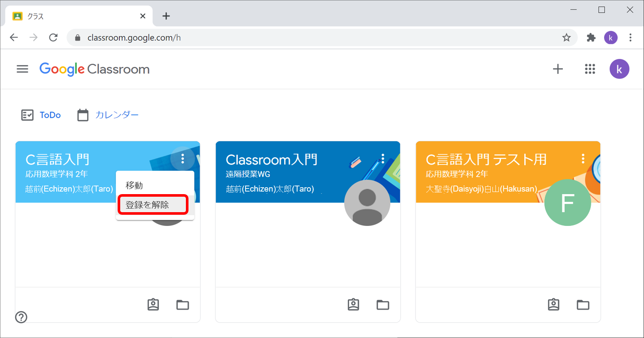Open Drive folder icon on Classroom入門 card

(x=383, y=305)
